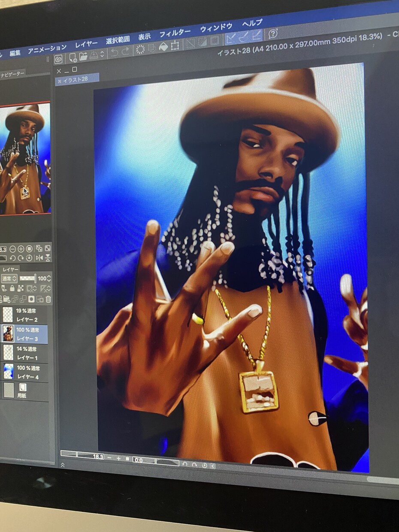Click the Fill icon in command bar
The image size is (399, 532).
point(163,47)
